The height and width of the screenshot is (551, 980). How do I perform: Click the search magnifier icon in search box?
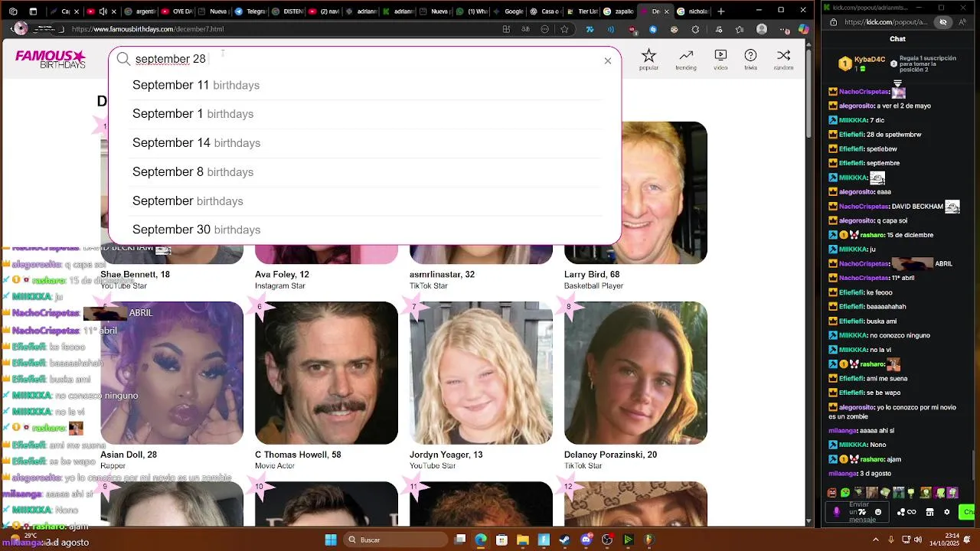(x=123, y=59)
